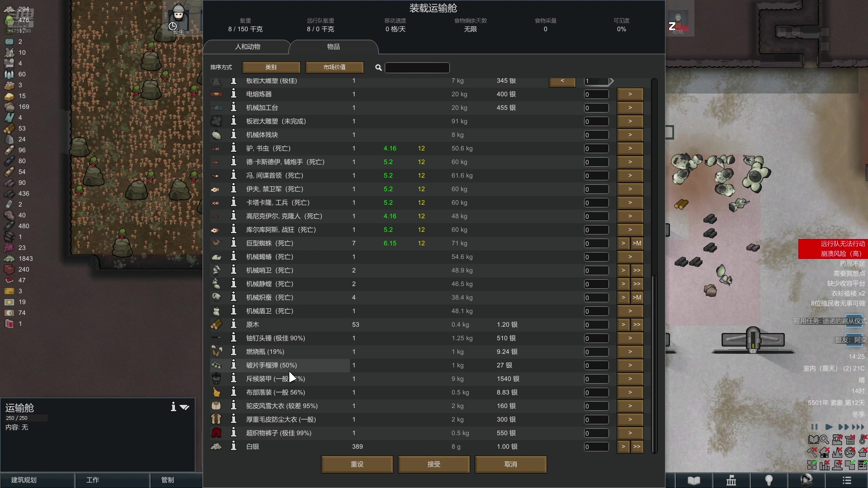This screenshot has width=868, height=488.
Task: Open 管制 bottom menu tab
Action: (176, 480)
